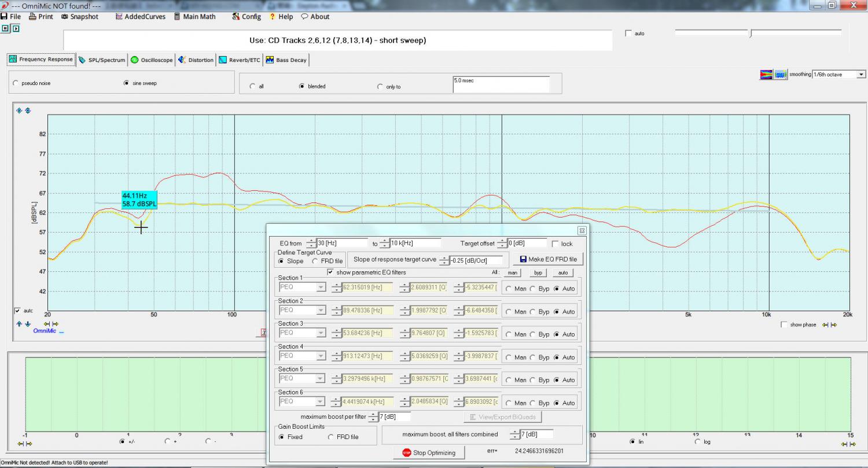Click the Distortion speaker icon

tap(182, 60)
